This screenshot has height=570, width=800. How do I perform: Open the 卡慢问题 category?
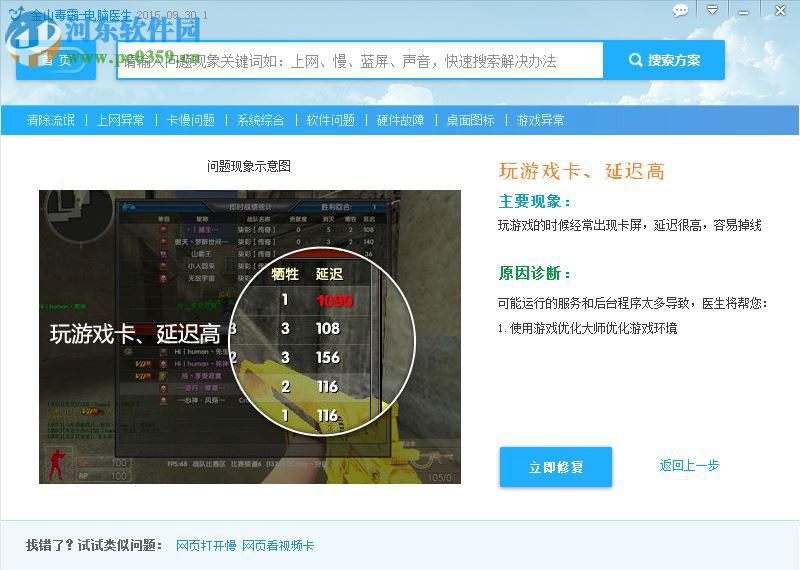pyautogui.click(x=190, y=120)
